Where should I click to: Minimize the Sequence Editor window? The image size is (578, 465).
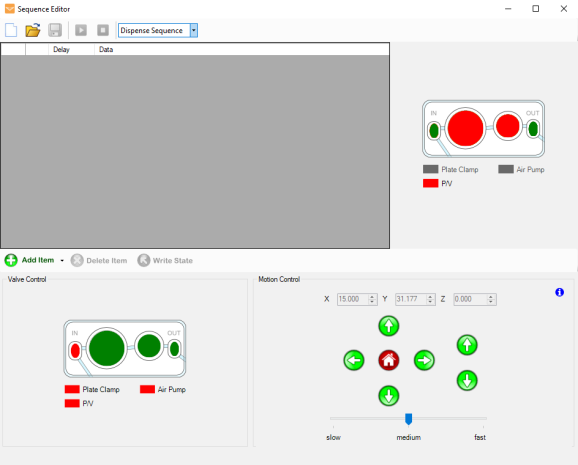pos(508,9)
